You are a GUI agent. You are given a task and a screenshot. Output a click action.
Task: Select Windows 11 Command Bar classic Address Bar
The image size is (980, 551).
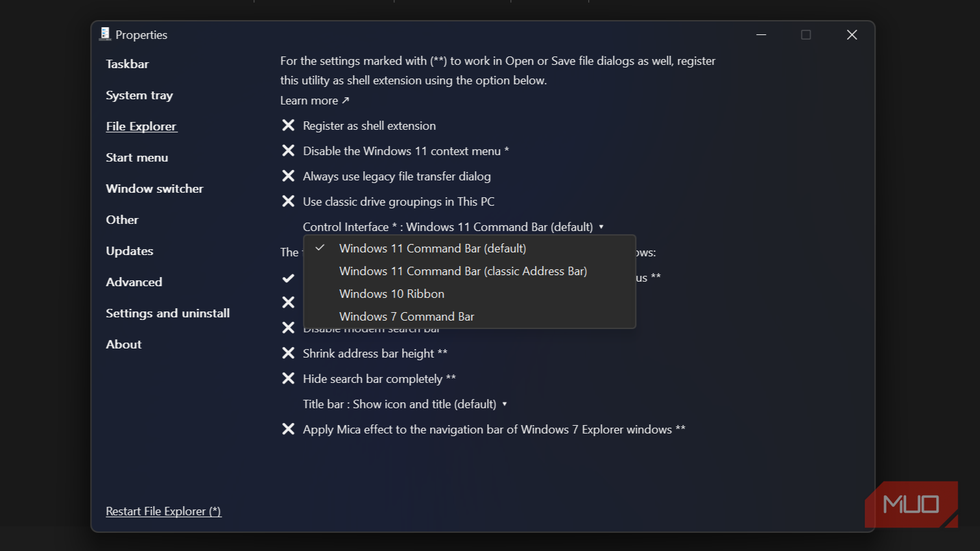(462, 271)
